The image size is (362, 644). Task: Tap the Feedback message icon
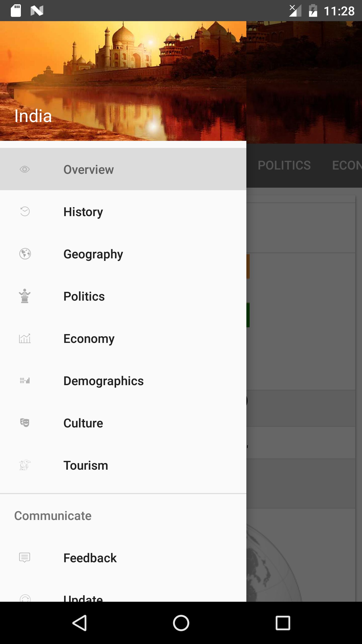pyautogui.click(x=25, y=558)
